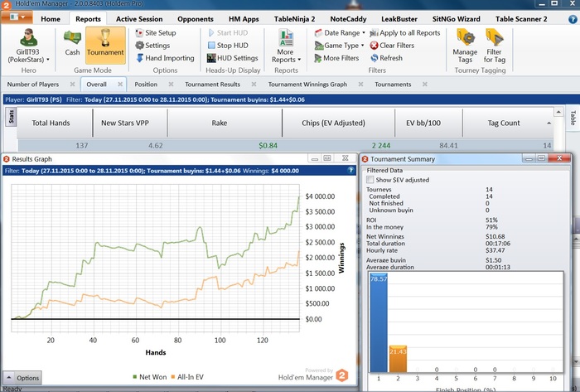
Task: Close the Number of Players report tab
Action: click(73, 85)
